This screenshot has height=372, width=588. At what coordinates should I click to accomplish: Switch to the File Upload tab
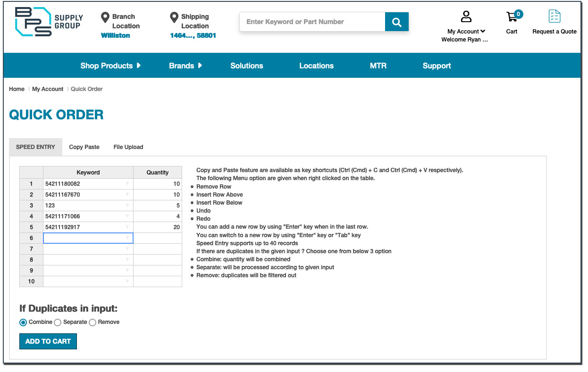coord(128,147)
